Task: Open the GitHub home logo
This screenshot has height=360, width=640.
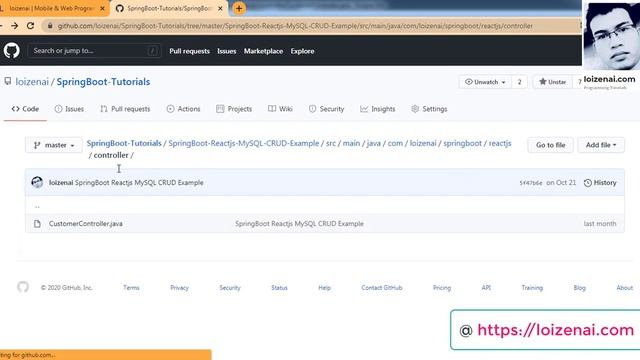Action: 11,51
